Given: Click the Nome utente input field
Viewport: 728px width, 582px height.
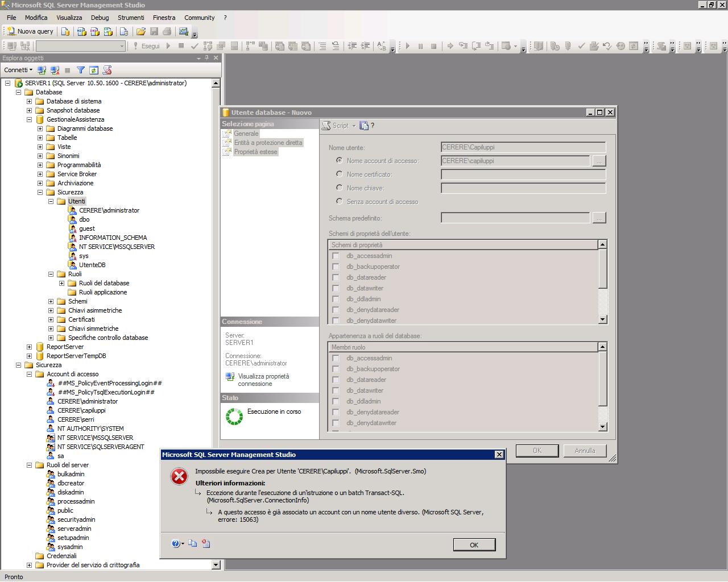Looking at the screenshot, I should click(x=523, y=147).
